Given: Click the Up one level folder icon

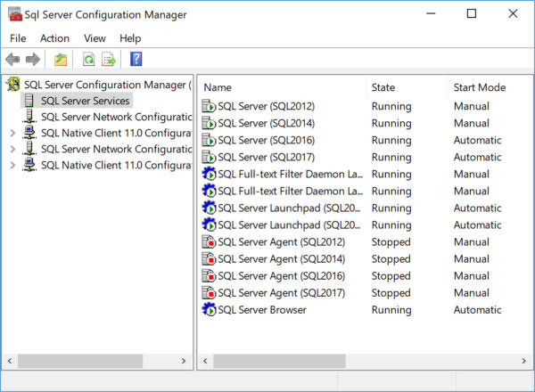Looking at the screenshot, I should [61, 60].
